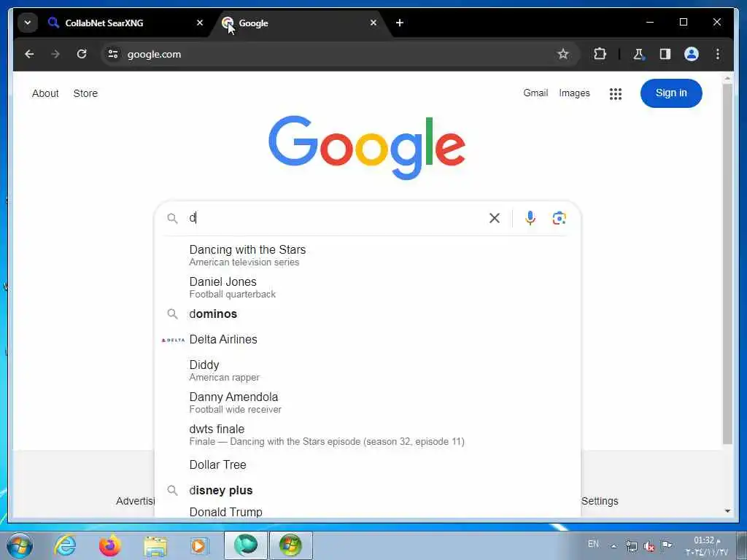The width and height of the screenshot is (747, 560).
Task: Select the Diddy suggestion
Action: 368,370
